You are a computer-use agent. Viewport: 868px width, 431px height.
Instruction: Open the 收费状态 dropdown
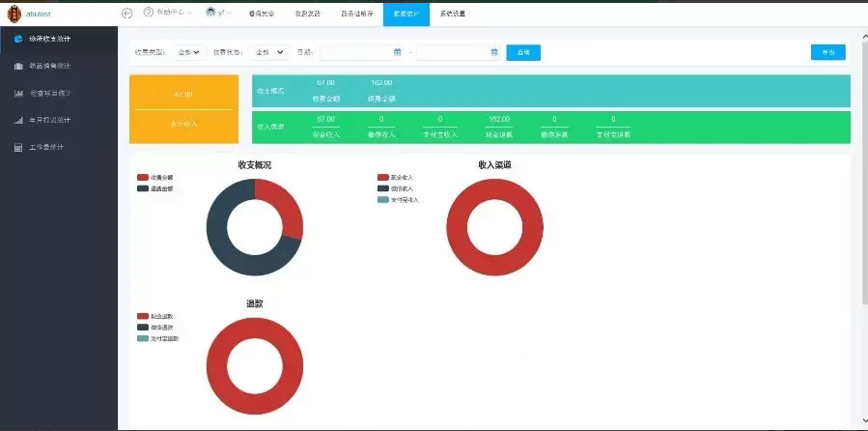coord(269,52)
